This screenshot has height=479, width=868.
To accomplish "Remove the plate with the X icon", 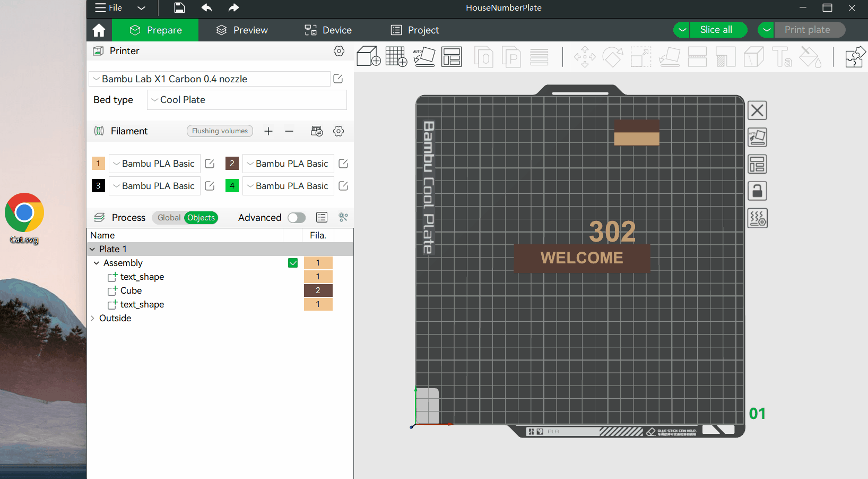I will click(757, 110).
